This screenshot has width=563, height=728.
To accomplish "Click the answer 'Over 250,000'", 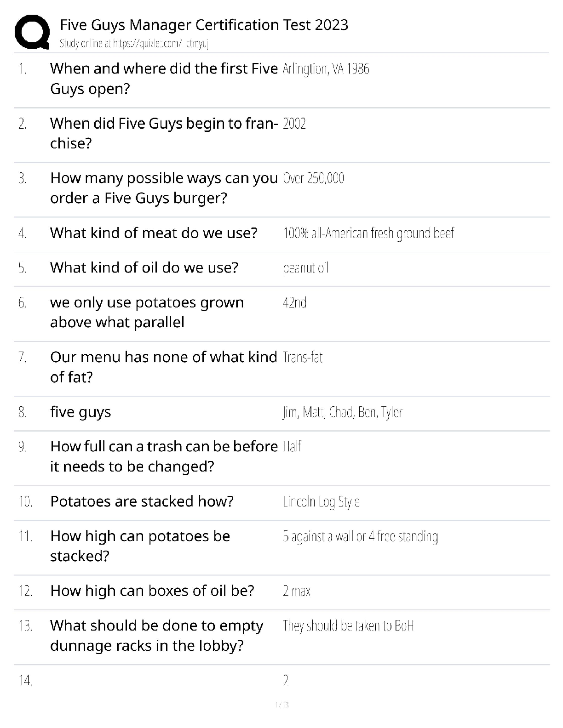I will coord(313,178).
